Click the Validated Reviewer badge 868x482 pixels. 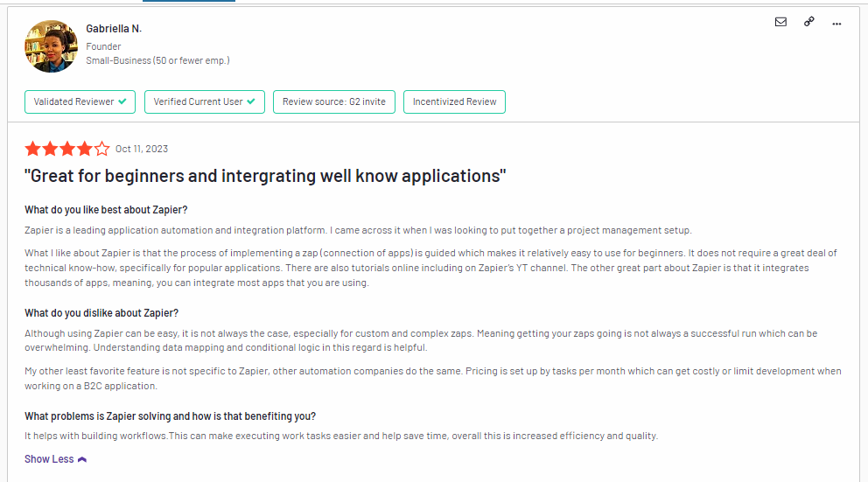(80, 101)
